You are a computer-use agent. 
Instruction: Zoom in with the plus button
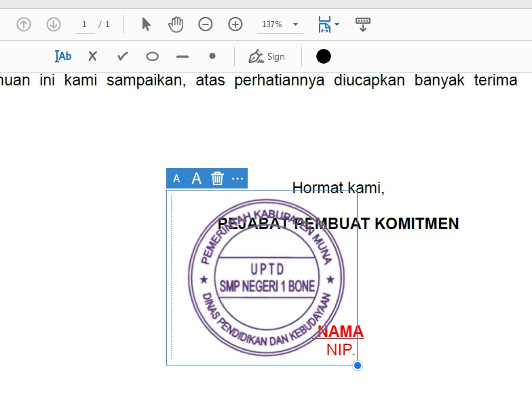click(235, 24)
